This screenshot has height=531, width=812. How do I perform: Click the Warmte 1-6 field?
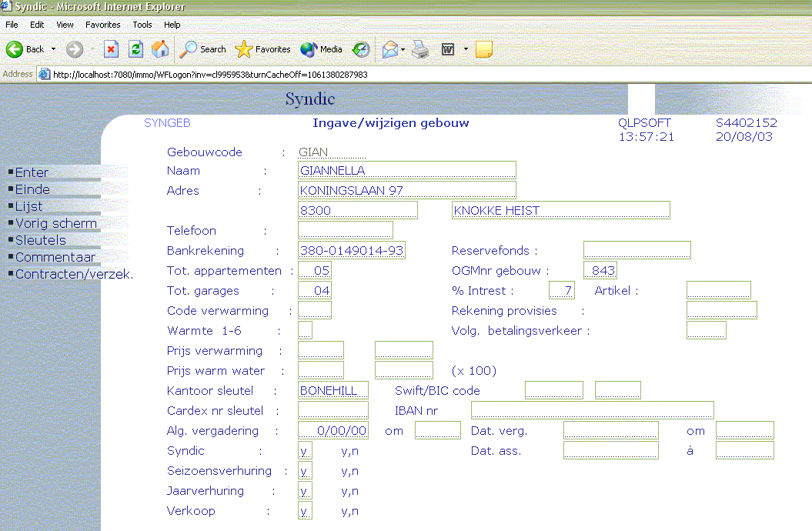[305, 330]
